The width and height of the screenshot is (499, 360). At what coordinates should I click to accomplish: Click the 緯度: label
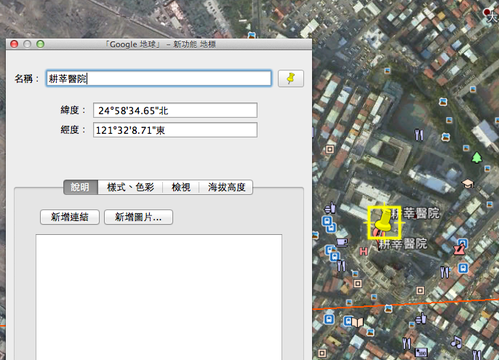point(73,110)
